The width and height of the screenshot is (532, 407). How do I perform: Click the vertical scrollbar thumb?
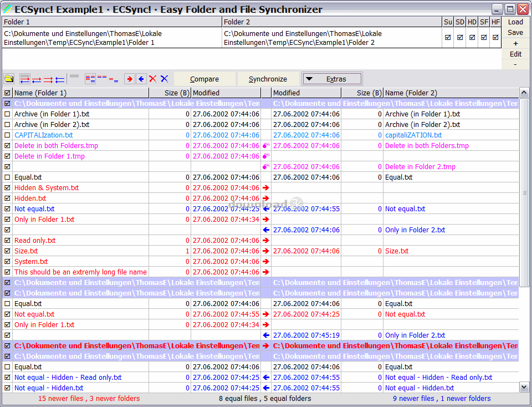pyautogui.click(x=524, y=192)
